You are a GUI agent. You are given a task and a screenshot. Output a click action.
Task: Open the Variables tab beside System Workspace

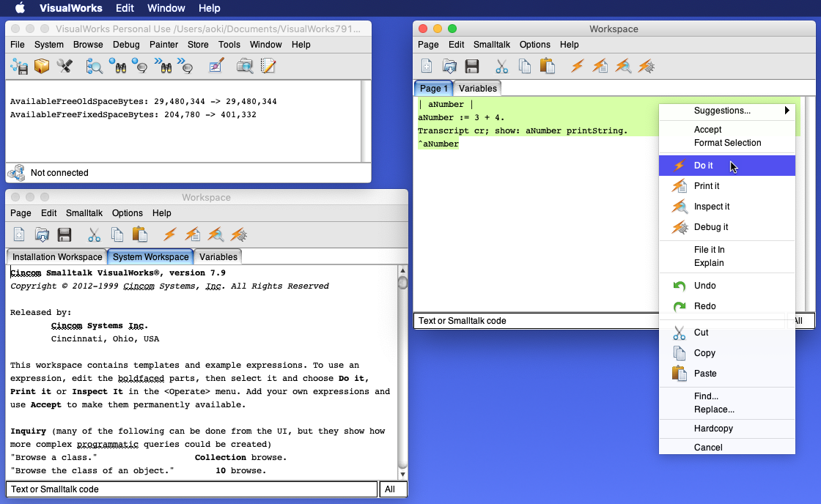(x=218, y=257)
